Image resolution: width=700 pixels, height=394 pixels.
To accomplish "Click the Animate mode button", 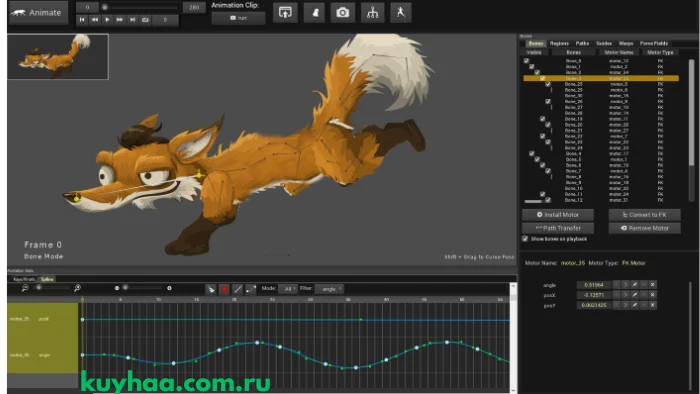I will tap(38, 12).
